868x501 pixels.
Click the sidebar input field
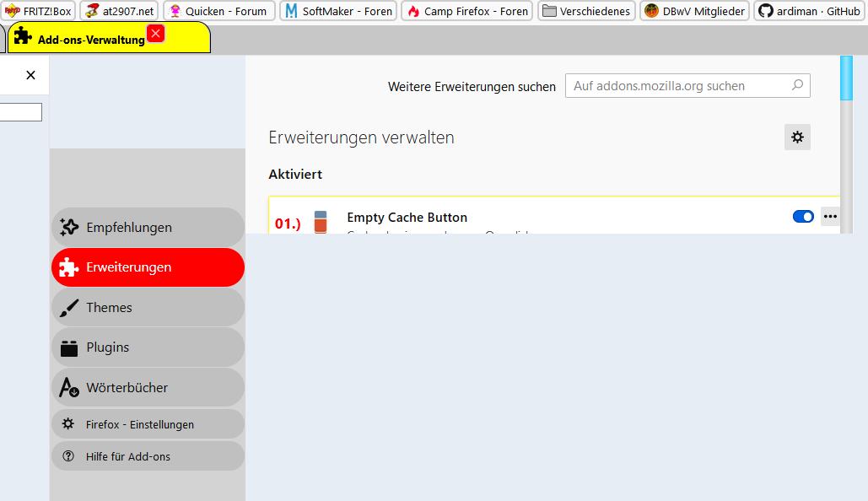pos(20,112)
